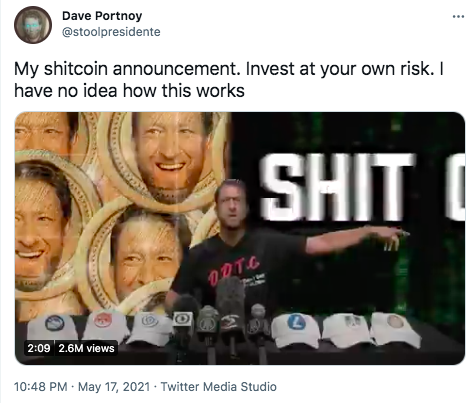This screenshot has width=475, height=403.
Task: Click the leftmost hat with blue round logo
Action: click(53, 327)
